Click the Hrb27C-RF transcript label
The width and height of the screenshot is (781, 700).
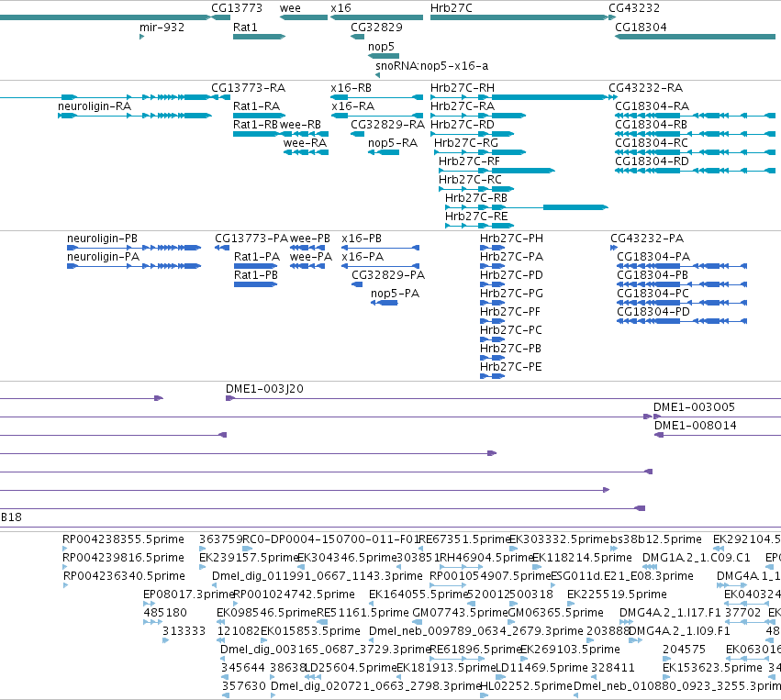tap(469, 161)
